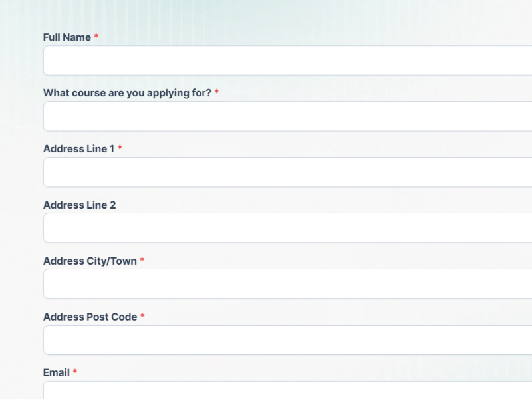This screenshot has width=532, height=399.
Task: Click into the Address Line 2 field
Action: coord(287,228)
